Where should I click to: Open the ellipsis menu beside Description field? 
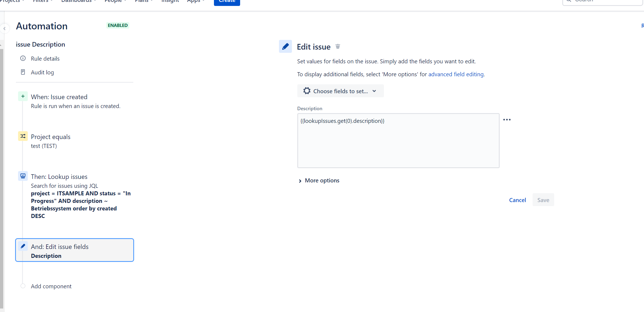coord(507,119)
